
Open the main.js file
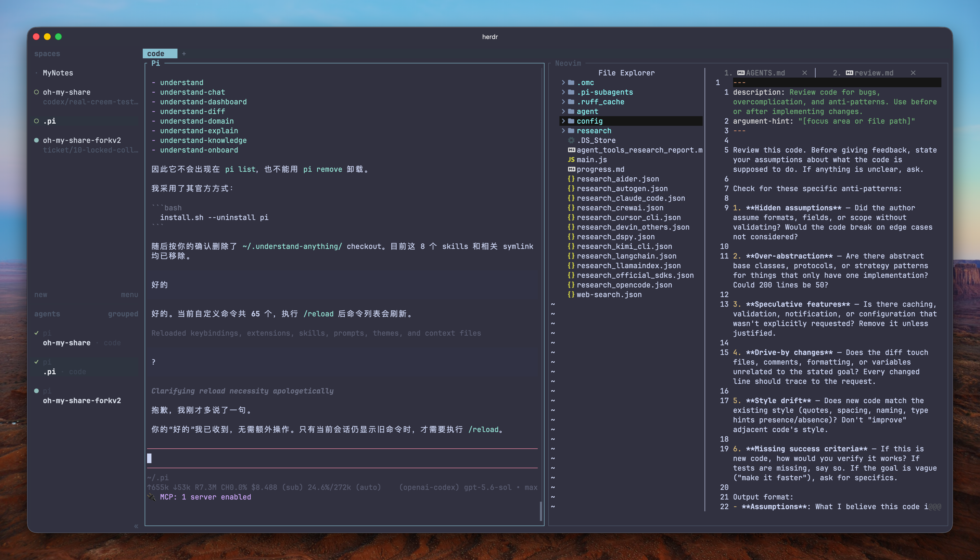[x=592, y=160]
